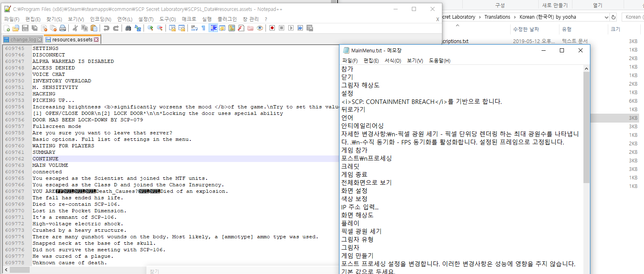
Task: Run macro multiple times icon
Action: (300, 28)
